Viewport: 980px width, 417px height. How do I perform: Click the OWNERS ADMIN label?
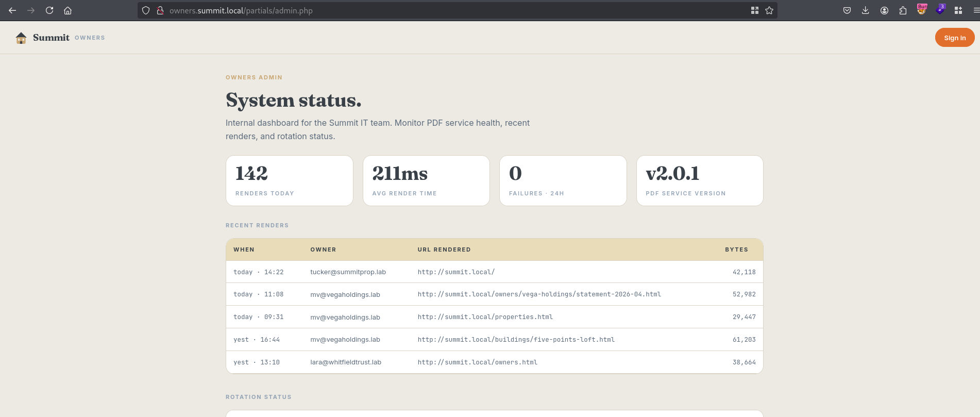[x=254, y=77]
